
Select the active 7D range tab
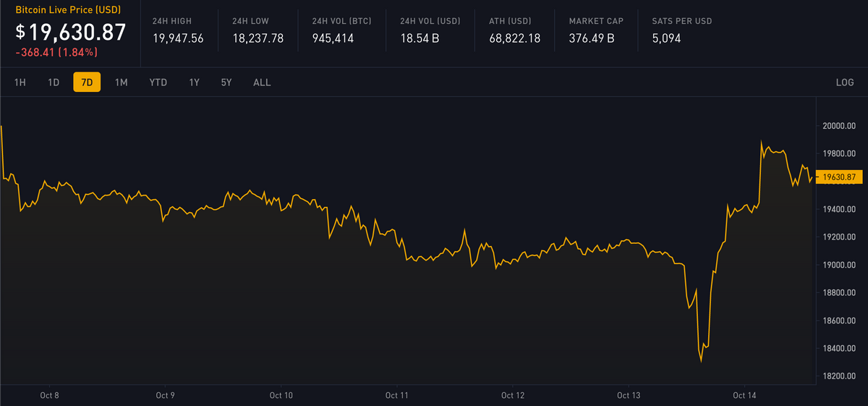click(x=87, y=83)
